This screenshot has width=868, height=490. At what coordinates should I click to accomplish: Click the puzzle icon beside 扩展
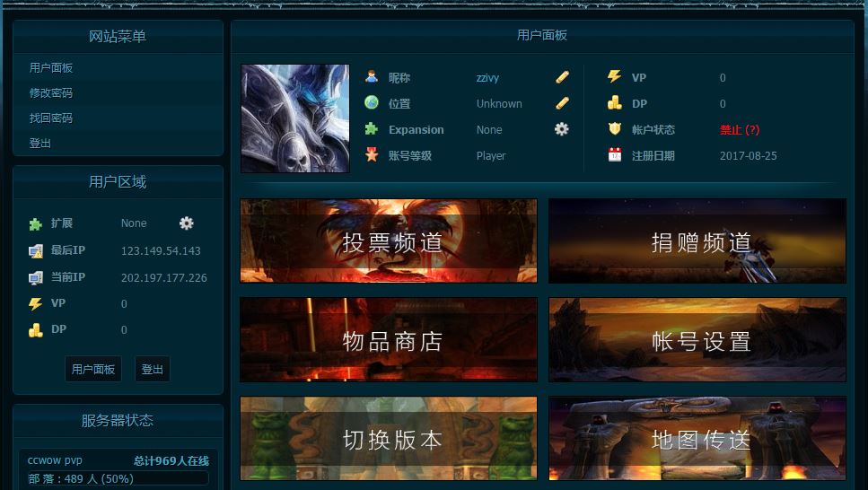(35, 223)
